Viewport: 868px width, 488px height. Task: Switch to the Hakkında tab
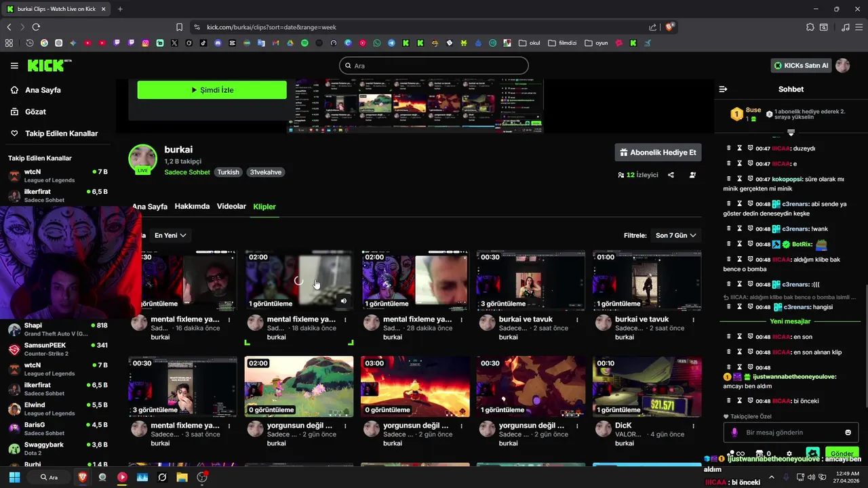(x=192, y=206)
